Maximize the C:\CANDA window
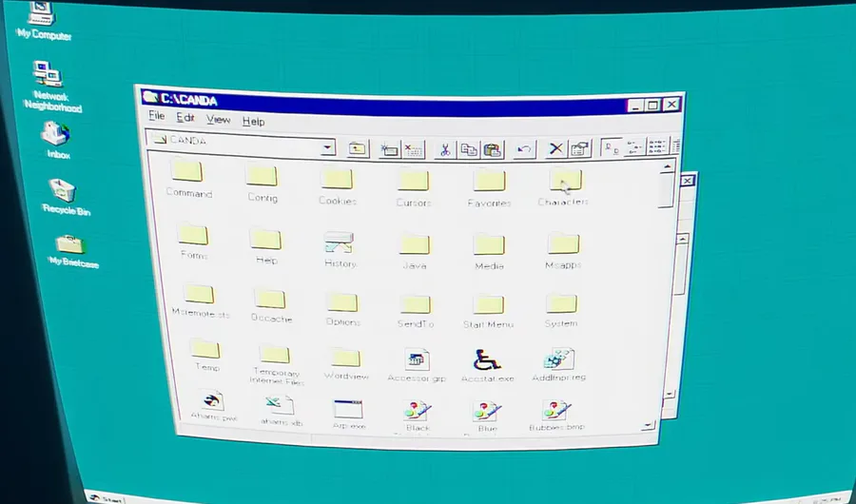Screen dimensions: 856x504 click(x=652, y=106)
